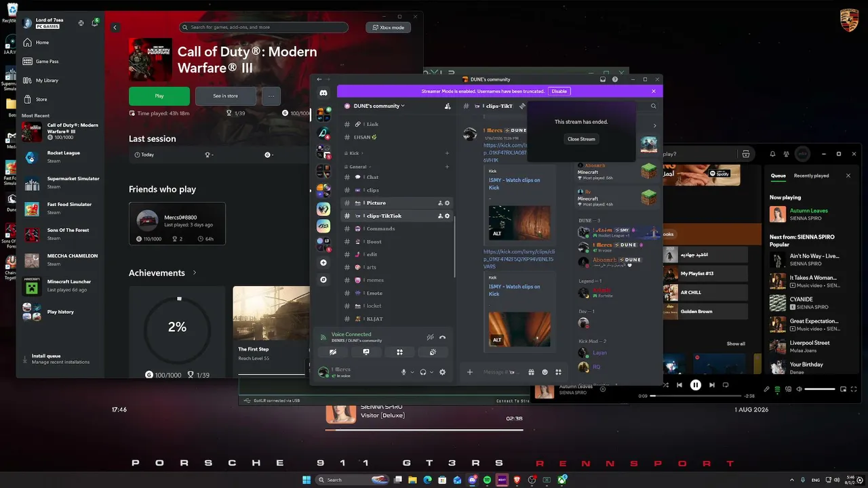Viewport: 868px width, 488px height.
Task: Toggle noise suppression in Discord voice panel
Action: point(430,337)
